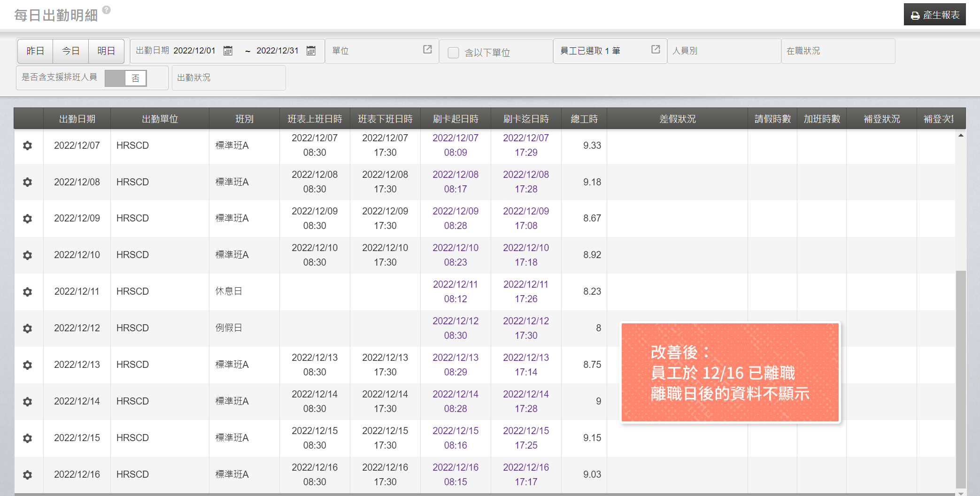Select the 昨日 date tab
This screenshot has width=980, height=496.
point(35,51)
